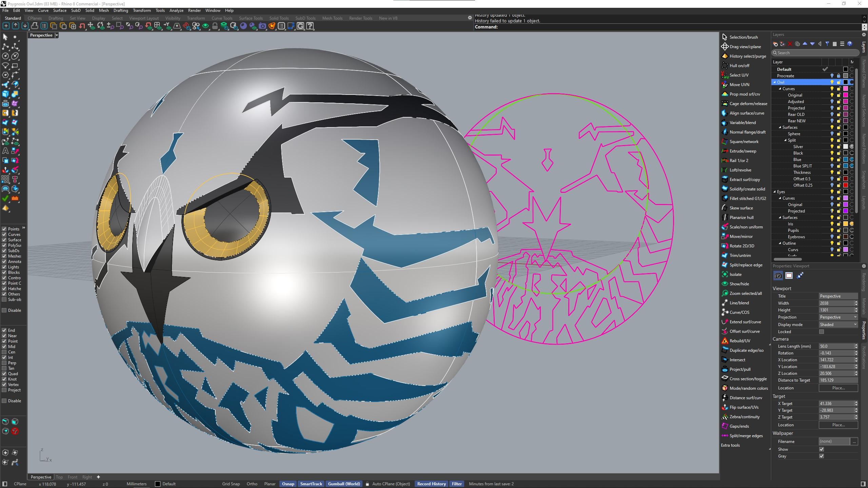Image resolution: width=868 pixels, height=488 pixels.
Task: Select the Loft/revolve tool icon
Action: pos(725,170)
